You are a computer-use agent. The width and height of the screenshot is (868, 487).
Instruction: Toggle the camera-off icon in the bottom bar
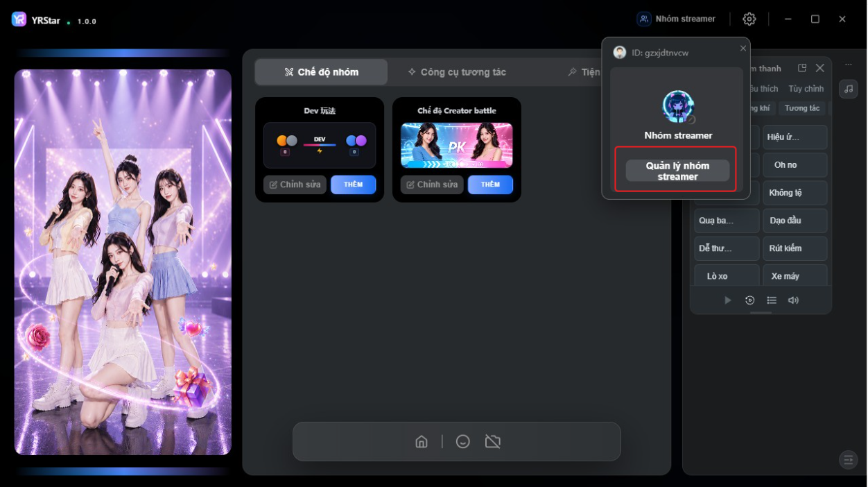tap(493, 442)
